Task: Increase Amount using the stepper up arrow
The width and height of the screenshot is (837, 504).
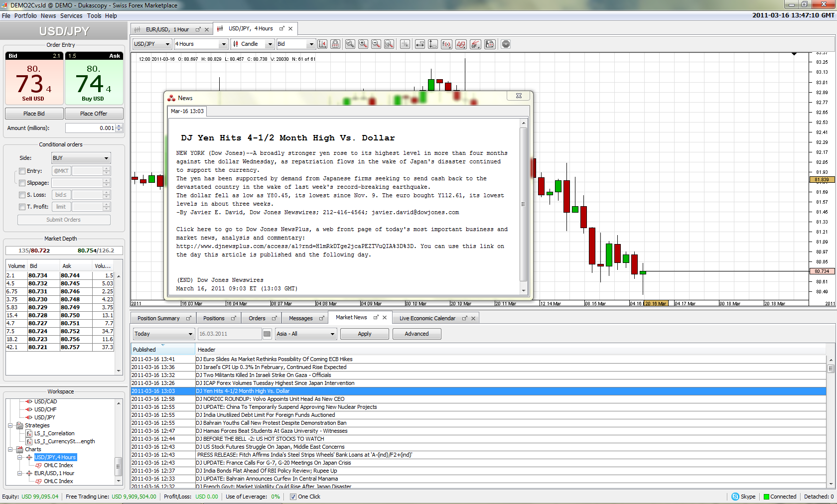Action: (119, 126)
